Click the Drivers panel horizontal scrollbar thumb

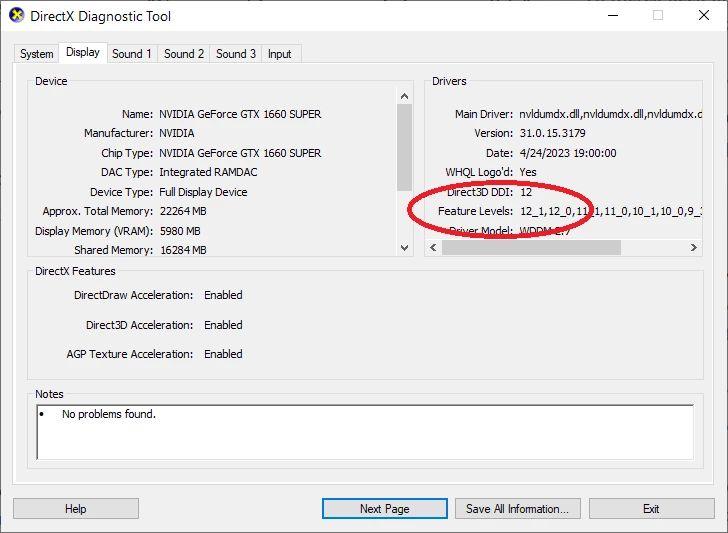point(531,247)
